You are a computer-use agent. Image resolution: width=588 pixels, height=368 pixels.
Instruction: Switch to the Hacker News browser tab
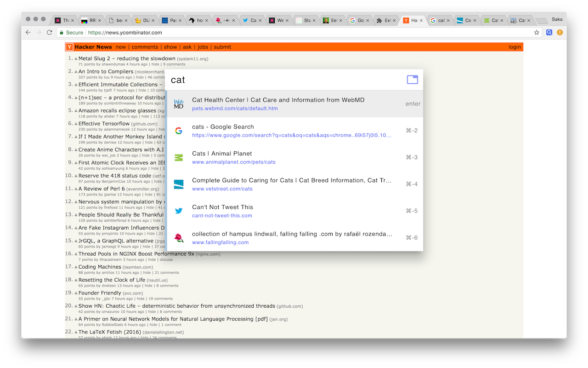pyautogui.click(x=413, y=20)
